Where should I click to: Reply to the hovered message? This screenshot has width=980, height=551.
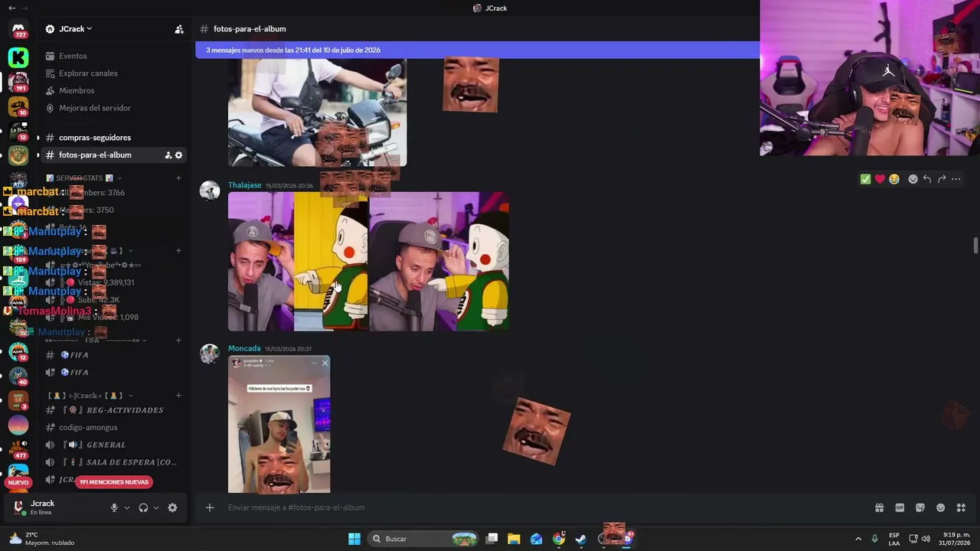click(927, 179)
